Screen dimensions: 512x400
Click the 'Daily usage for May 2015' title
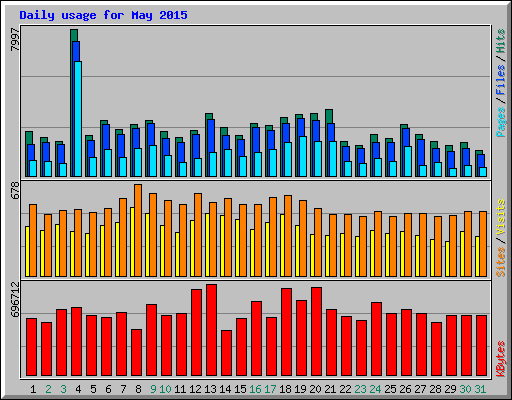103,15
